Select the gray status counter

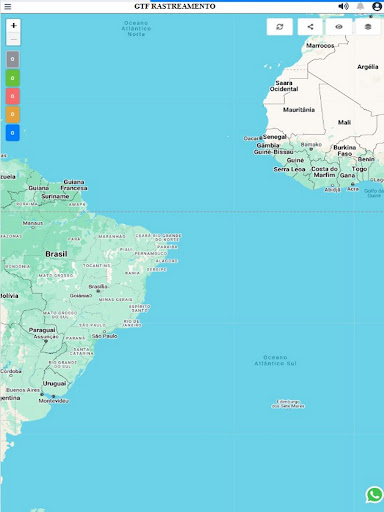[x=13, y=59]
